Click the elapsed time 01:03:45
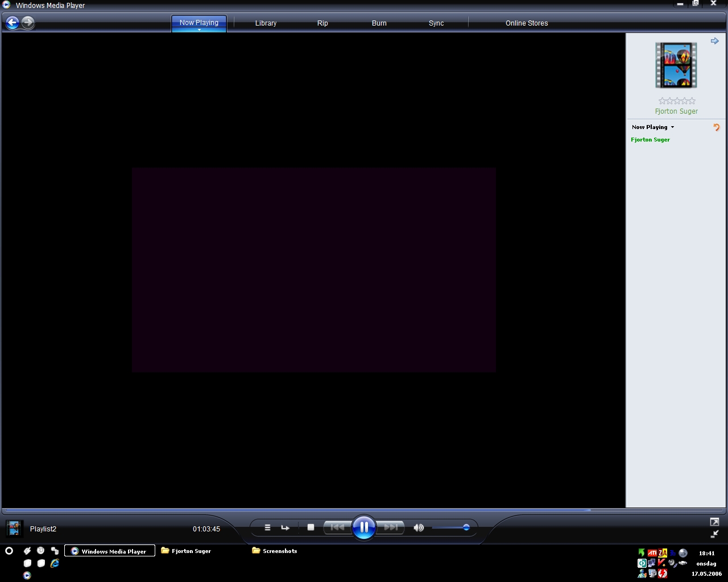728x582 pixels. tap(206, 529)
